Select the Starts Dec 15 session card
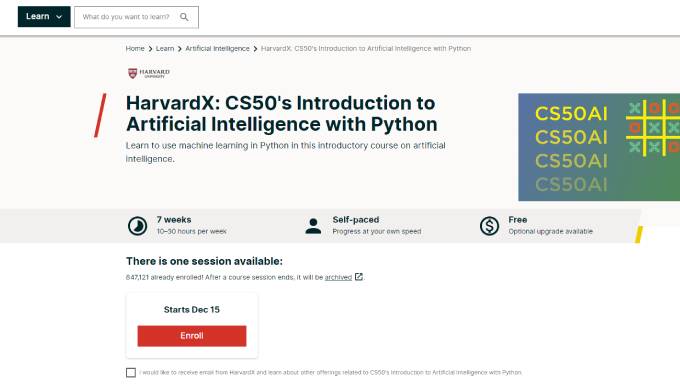Viewport: 680px width, 385px height. coord(192,326)
